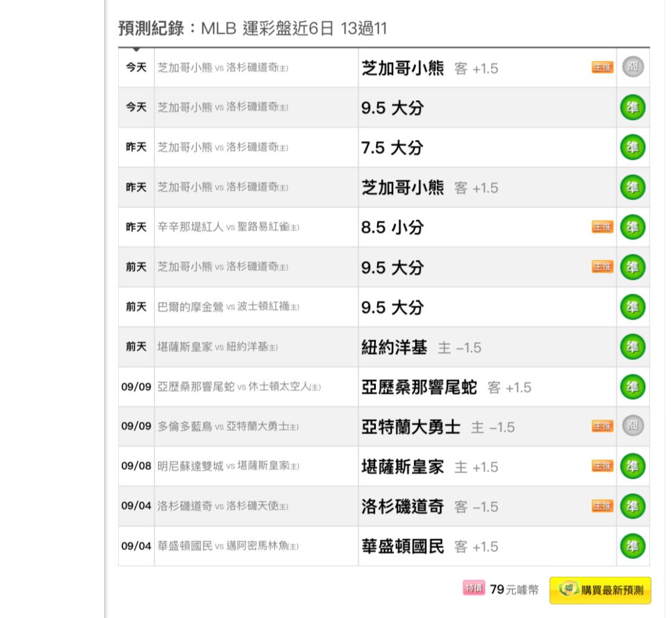
Task: Click the 主推 badge on 洛杉磯道奇 -1.5 row
Action: tap(602, 506)
